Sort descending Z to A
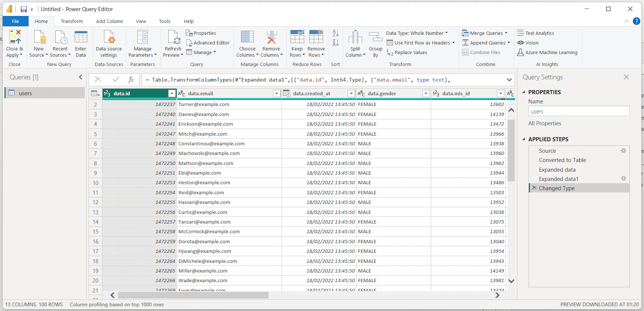 [x=335, y=43]
